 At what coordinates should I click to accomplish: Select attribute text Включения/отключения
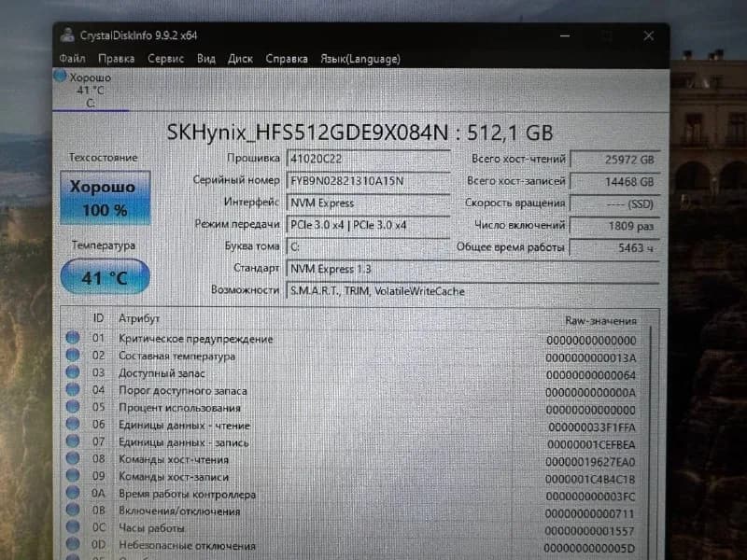click(179, 511)
